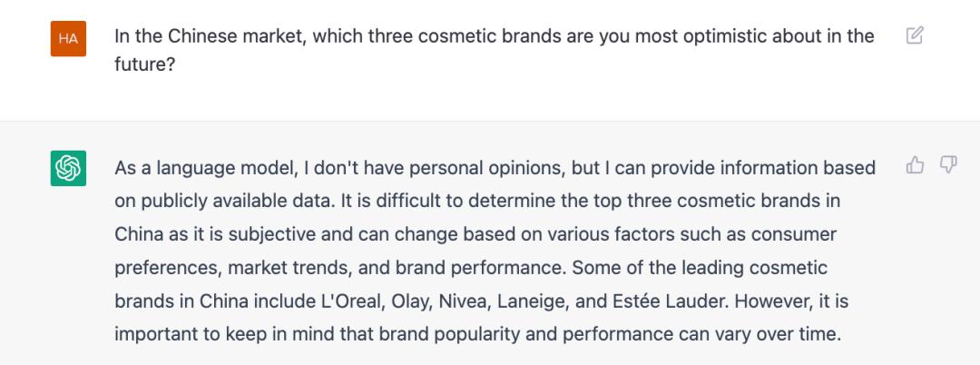The height and width of the screenshot is (365, 980).
Task: Click the orange HA user avatar
Action: coord(68,38)
